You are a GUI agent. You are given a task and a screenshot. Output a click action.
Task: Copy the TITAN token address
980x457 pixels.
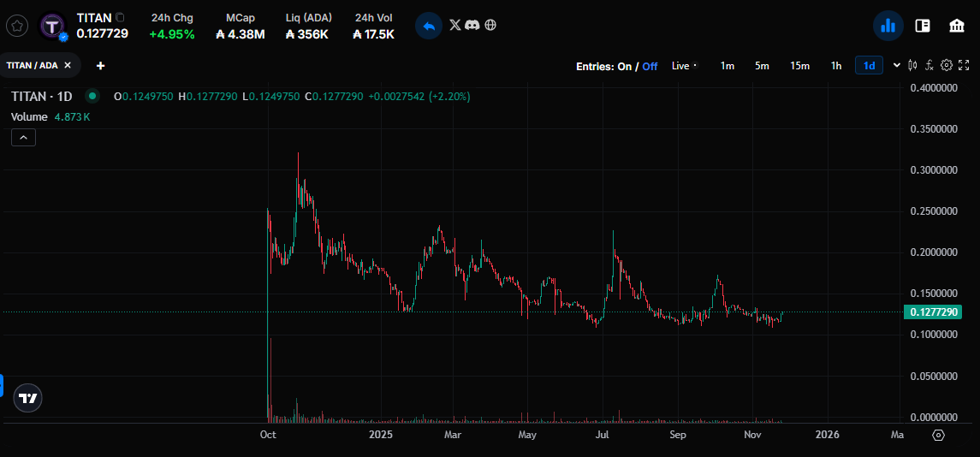point(120,17)
